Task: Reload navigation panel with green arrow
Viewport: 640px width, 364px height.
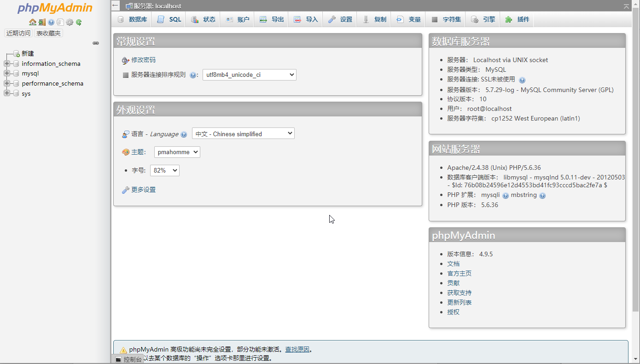Action: click(79, 22)
